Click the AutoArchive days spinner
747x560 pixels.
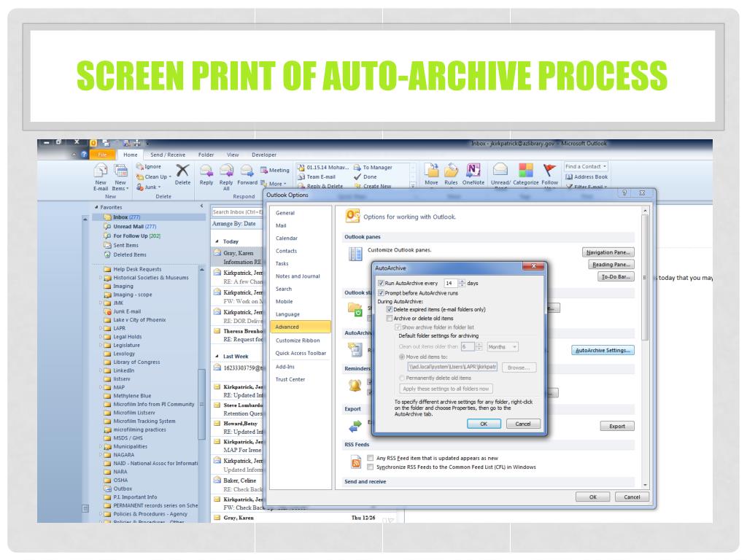[x=462, y=284]
